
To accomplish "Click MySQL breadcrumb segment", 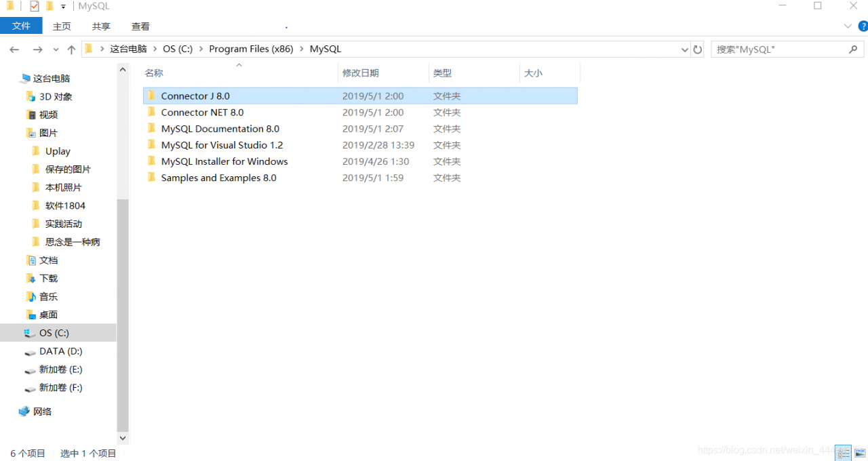I will 325,49.
